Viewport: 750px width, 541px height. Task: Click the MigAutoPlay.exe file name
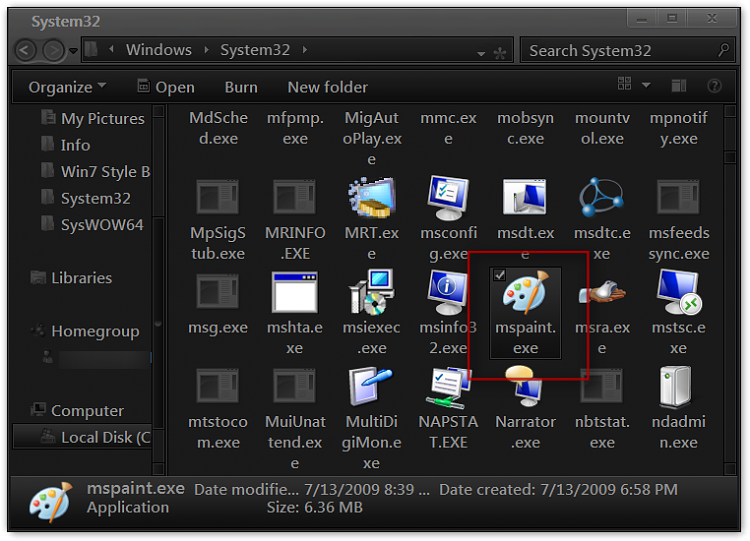[372, 138]
